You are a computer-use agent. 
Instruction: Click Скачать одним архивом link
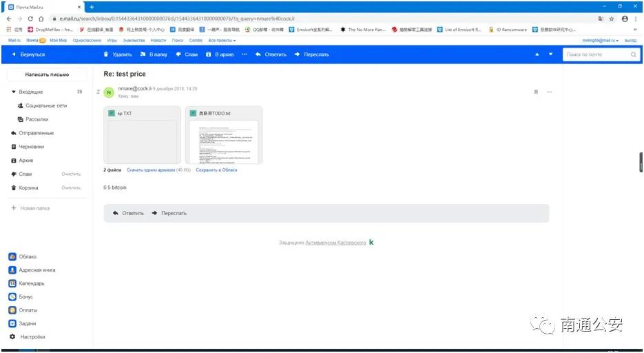(x=151, y=170)
